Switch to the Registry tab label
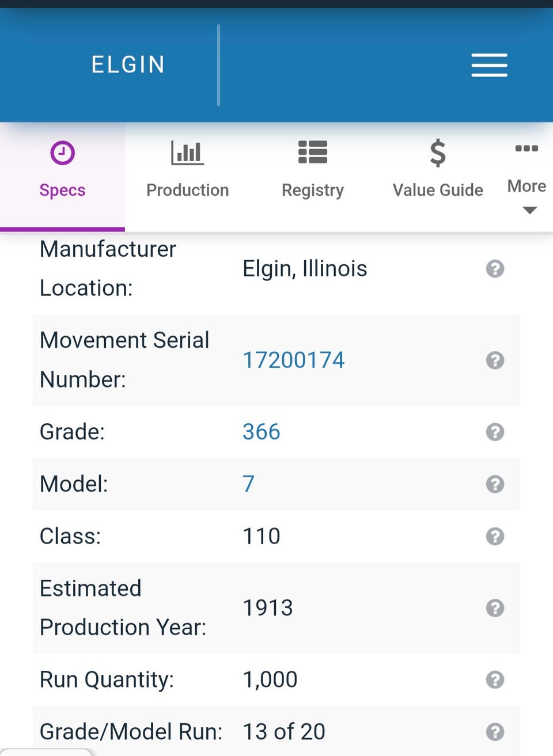Image resolution: width=553 pixels, height=756 pixels. (313, 190)
